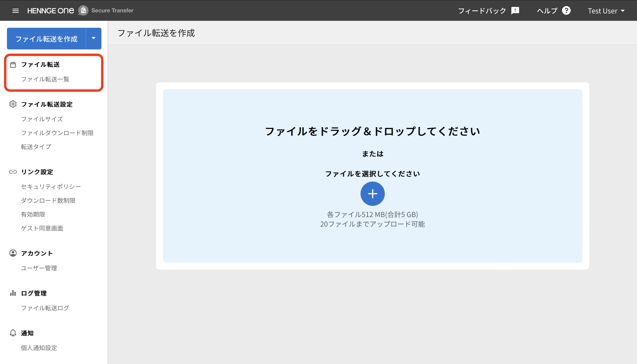637x364 pixels.
Task: Click the ファイルをドラッグ＆ドロップしてください heading in the drop zone
Action: tap(372, 131)
